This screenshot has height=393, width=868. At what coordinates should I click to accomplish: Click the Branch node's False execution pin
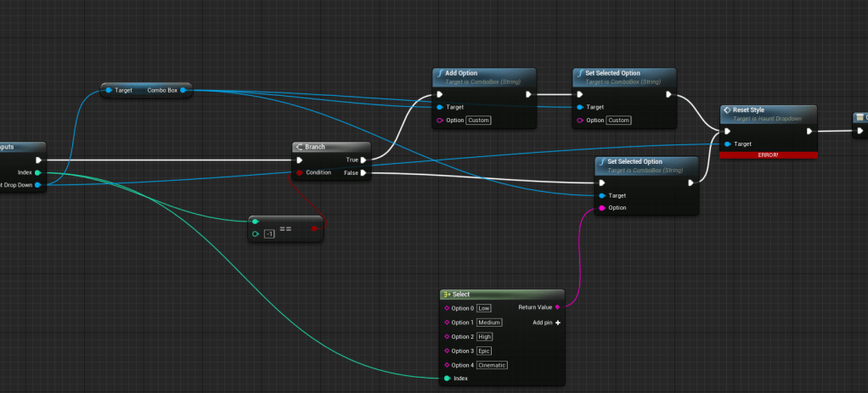364,172
